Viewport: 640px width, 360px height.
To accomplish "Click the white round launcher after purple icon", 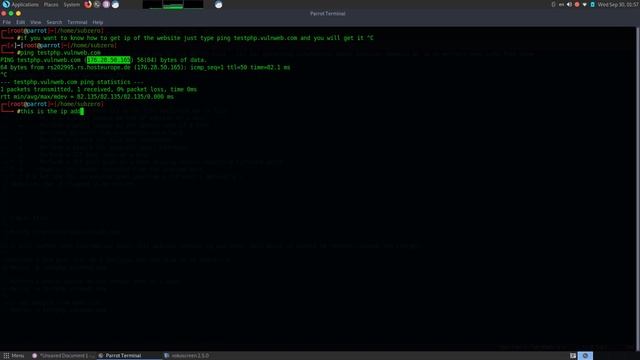I will click(116, 4).
